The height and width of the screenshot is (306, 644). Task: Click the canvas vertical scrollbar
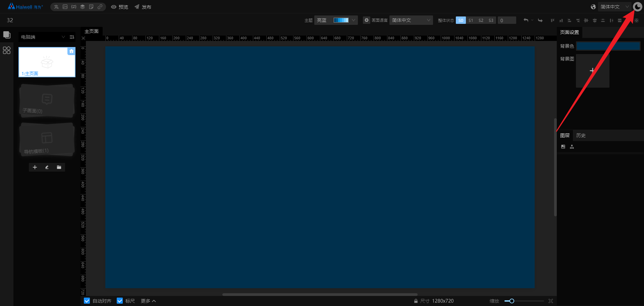pyautogui.click(x=555, y=167)
